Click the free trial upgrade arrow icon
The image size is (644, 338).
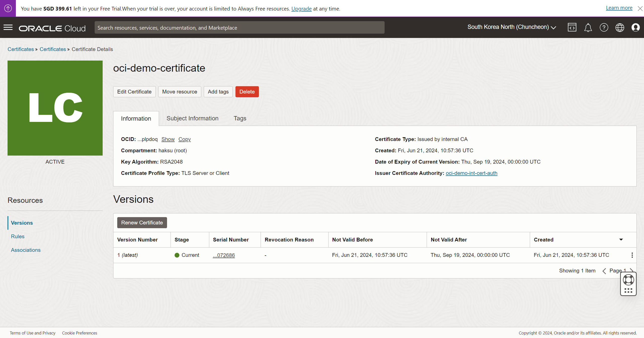[x=8, y=8]
